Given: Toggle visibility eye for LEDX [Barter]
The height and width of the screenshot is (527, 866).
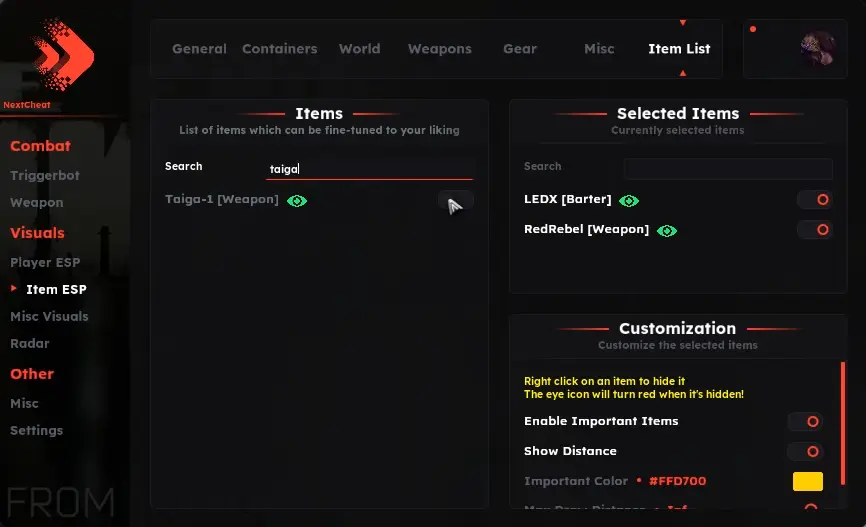Looking at the screenshot, I should pyautogui.click(x=629, y=201).
